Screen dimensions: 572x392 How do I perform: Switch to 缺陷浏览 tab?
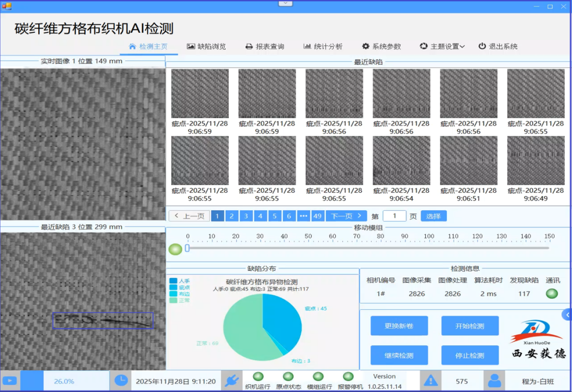207,47
